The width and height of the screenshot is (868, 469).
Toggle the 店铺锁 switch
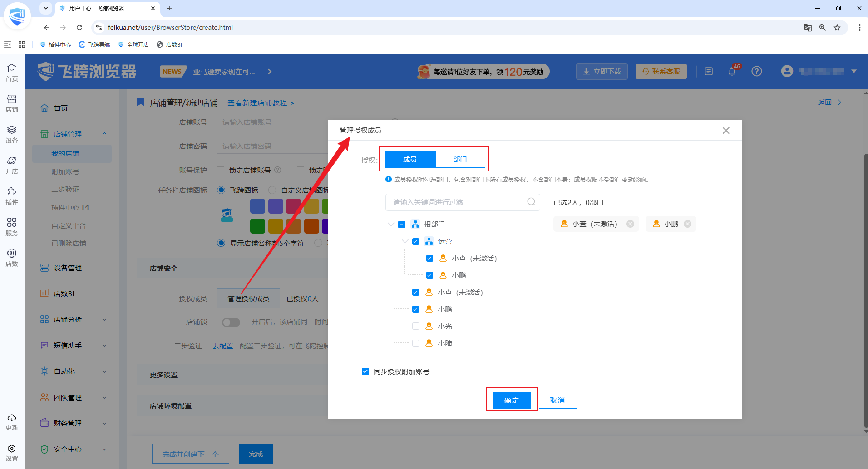tap(231, 322)
